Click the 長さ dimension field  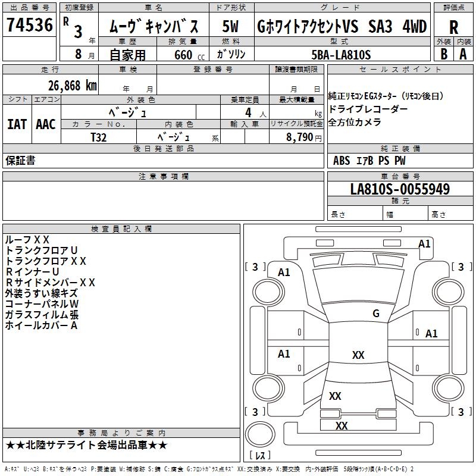pyautogui.click(x=355, y=214)
